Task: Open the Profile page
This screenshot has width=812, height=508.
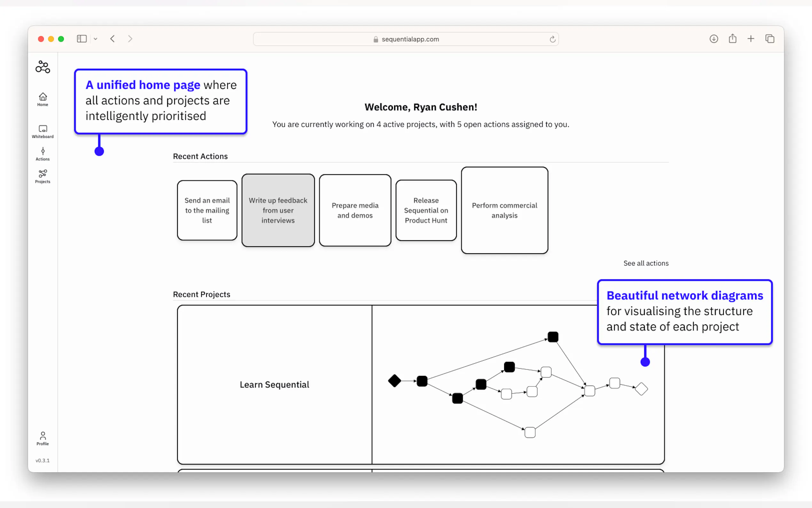Action: pyautogui.click(x=43, y=439)
